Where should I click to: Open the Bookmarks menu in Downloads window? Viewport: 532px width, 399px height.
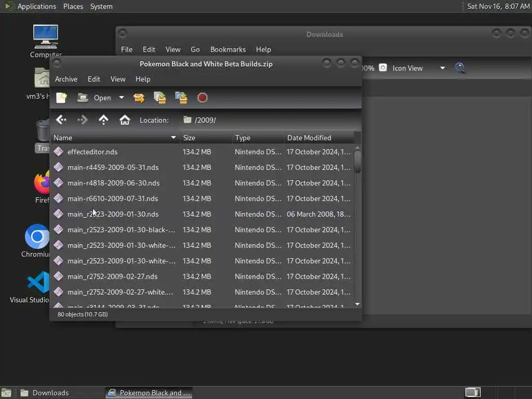(228, 49)
